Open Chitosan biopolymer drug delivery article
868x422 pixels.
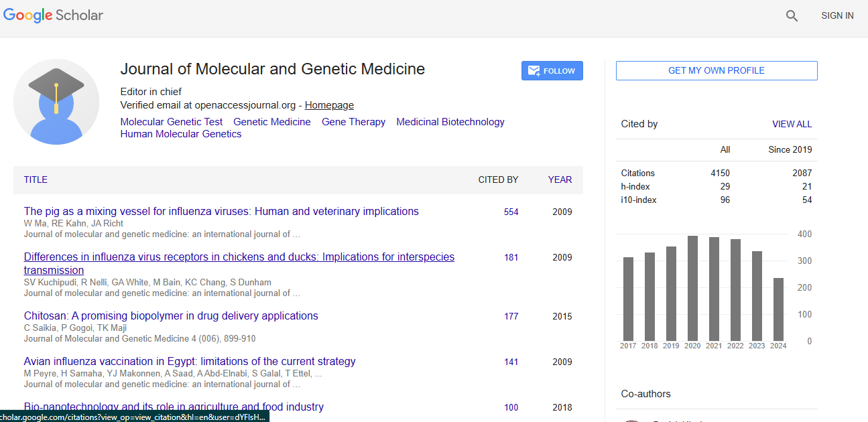(x=171, y=316)
